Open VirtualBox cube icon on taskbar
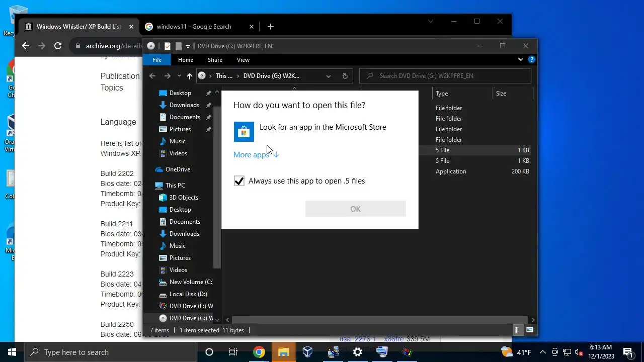644x362 pixels. pyautogui.click(x=308, y=352)
